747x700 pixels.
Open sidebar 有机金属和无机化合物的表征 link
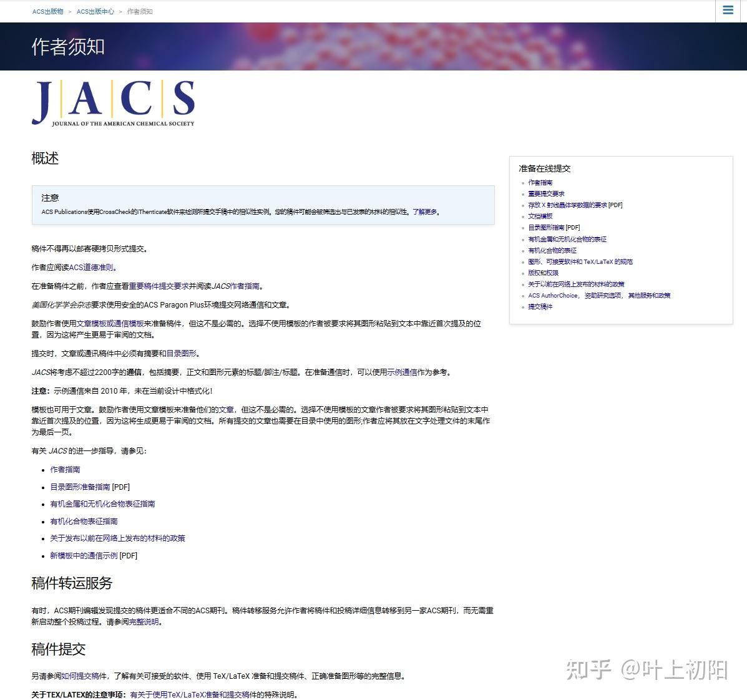[x=567, y=239]
